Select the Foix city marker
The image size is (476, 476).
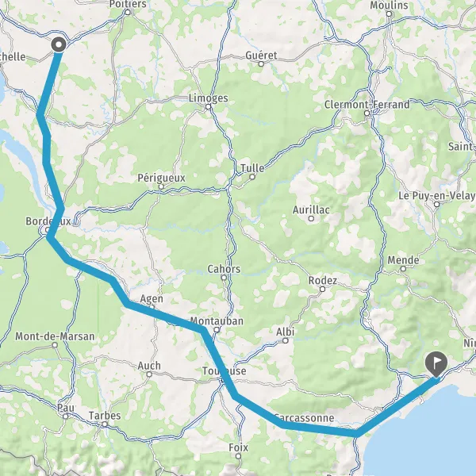click(x=238, y=456)
